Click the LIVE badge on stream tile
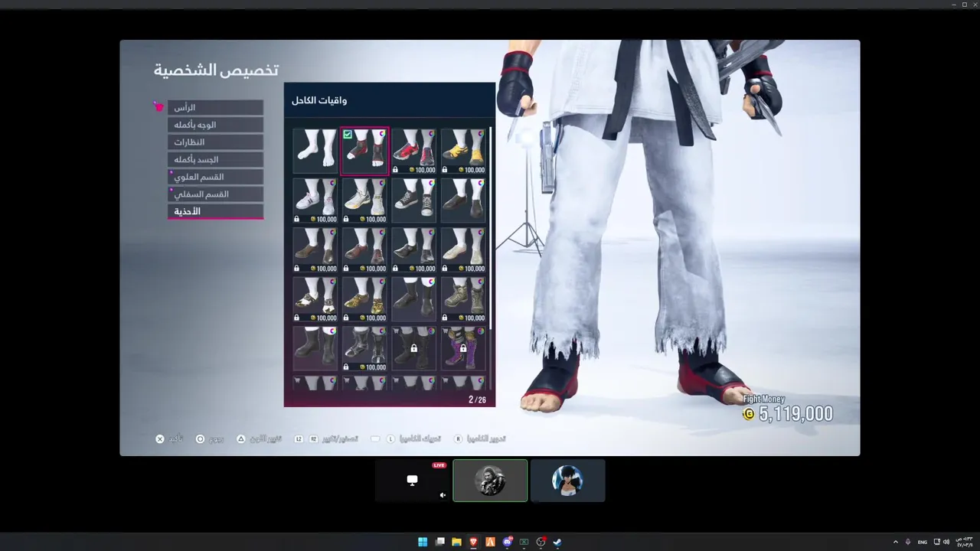 [x=439, y=465]
